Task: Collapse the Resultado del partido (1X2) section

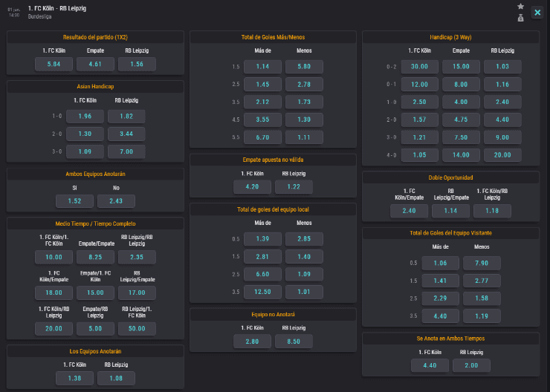Action: pyautogui.click(x=95, y=37)
